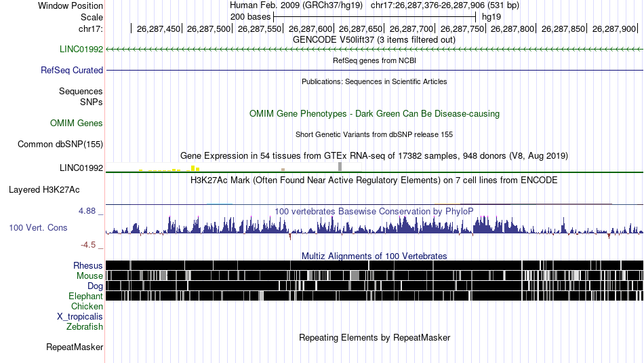Click the Scale track label
This screenshot has width=644, height=363.
pos(92,17)
